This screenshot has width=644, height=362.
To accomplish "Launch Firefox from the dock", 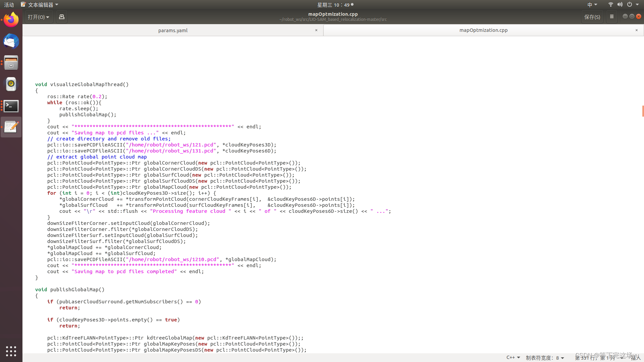I will pos(11,20).
